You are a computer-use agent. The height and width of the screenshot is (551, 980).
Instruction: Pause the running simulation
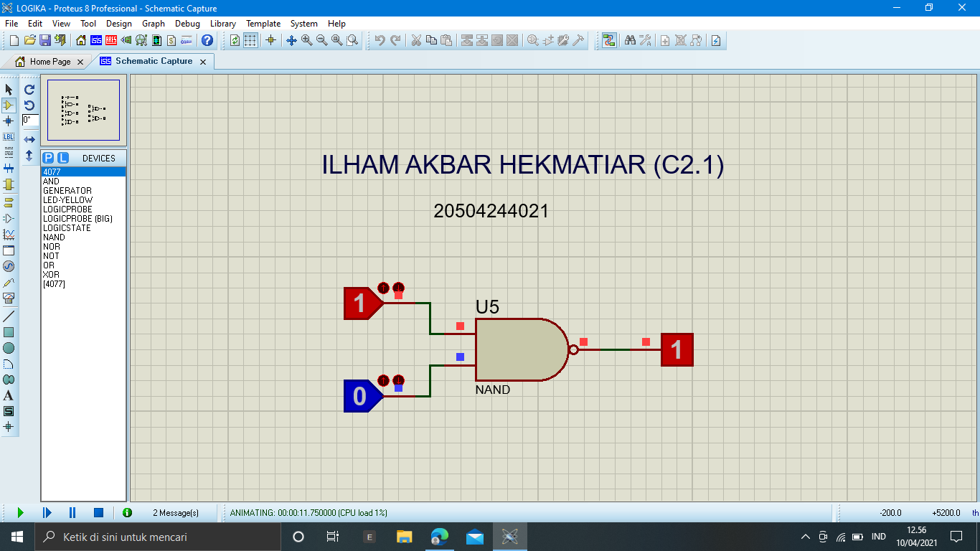coord(72,512)
